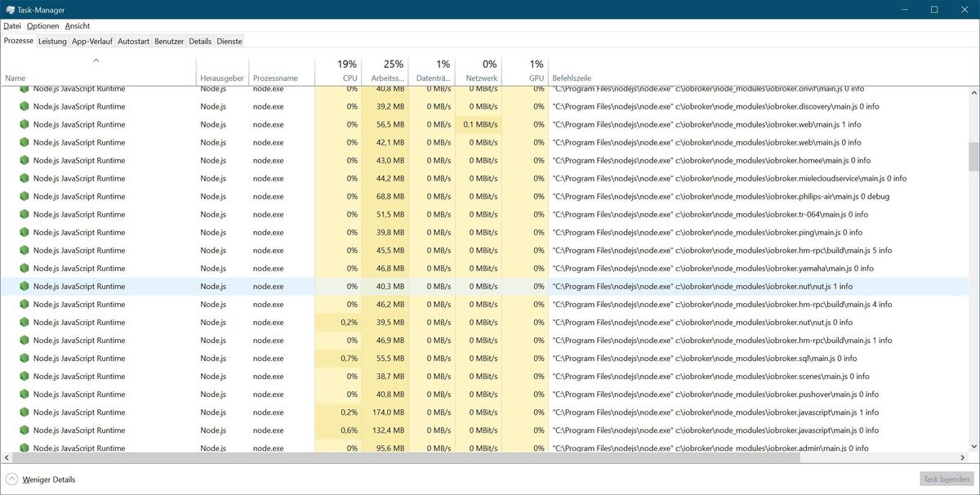Click the Task-Manager app icon in the title bar
This screenshot has width=980, height=495.
[x=10, y=10]
